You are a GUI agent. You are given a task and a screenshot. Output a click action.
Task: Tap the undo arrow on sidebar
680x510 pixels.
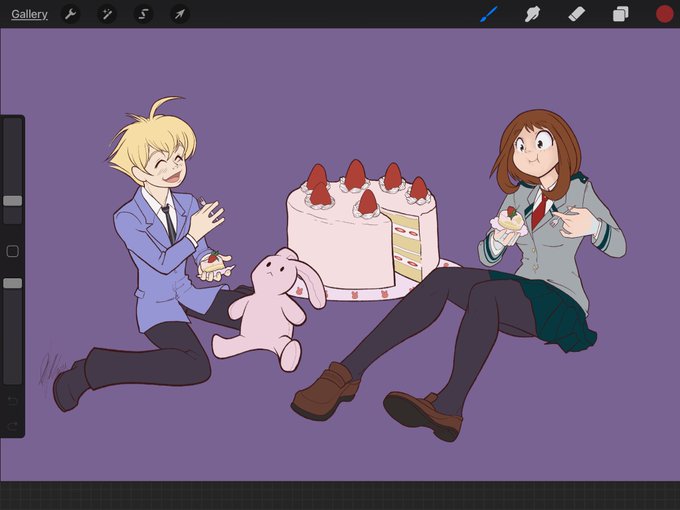[13, 400]
